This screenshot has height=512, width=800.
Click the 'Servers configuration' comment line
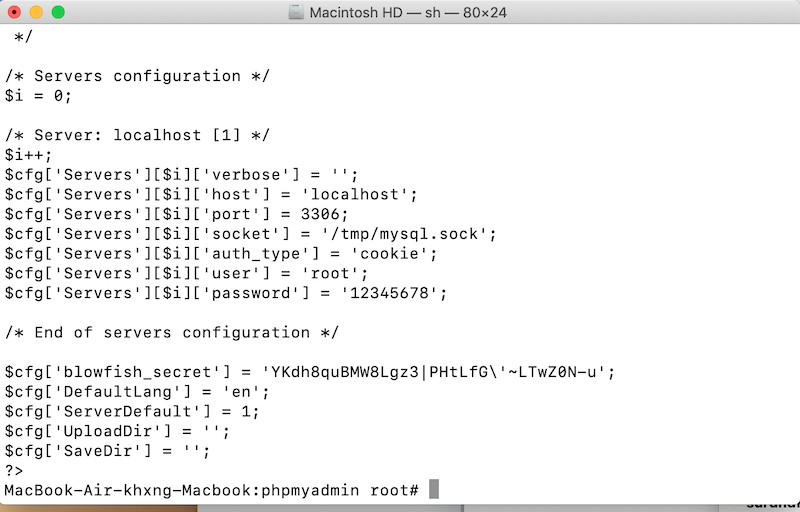pyautogui.click(x=137, y=76)
